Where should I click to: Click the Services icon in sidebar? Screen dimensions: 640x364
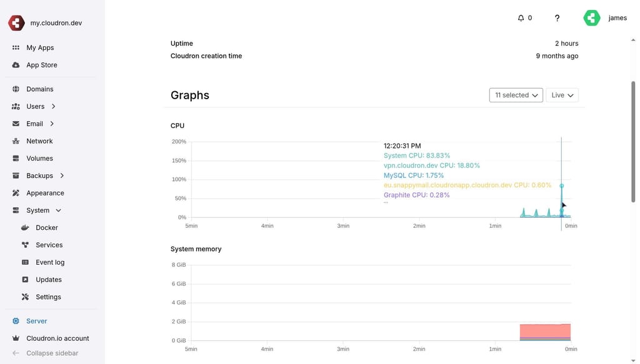coord(25,245)
